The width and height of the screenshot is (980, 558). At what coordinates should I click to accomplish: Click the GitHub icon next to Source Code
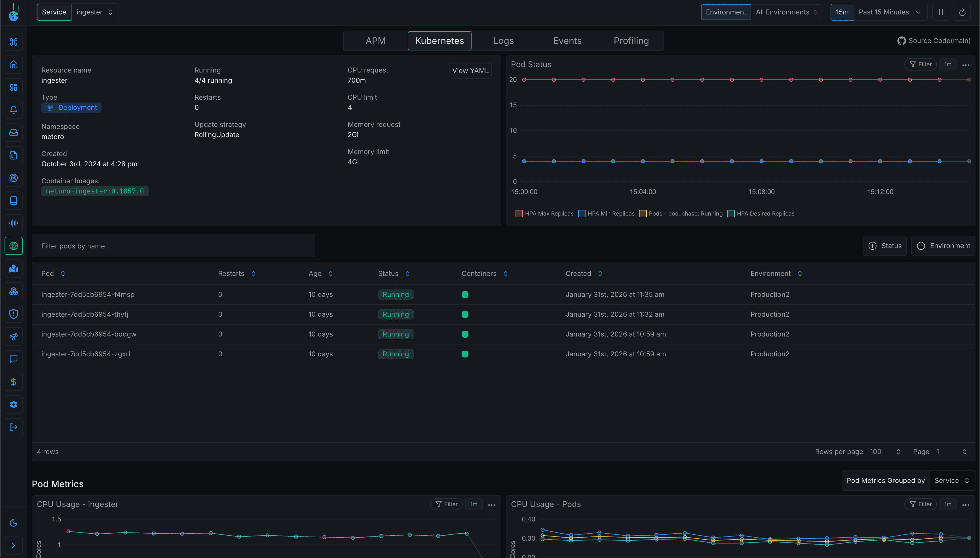tap(901, 40)
